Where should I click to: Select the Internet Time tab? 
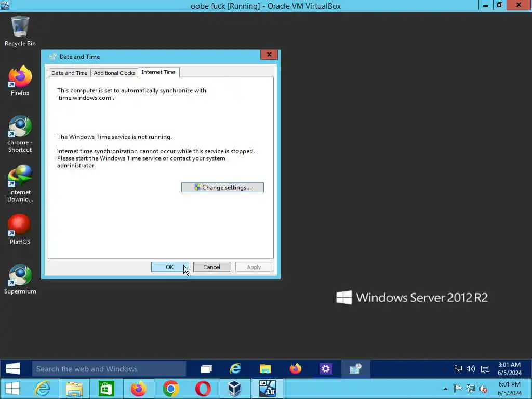(158, 72)
